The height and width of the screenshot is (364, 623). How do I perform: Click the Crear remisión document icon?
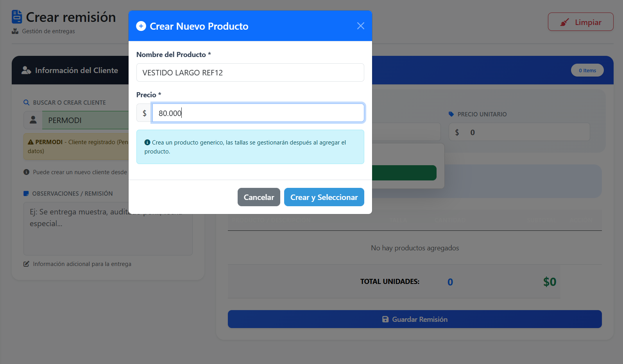pyautogui.click(x=17, y=17)
